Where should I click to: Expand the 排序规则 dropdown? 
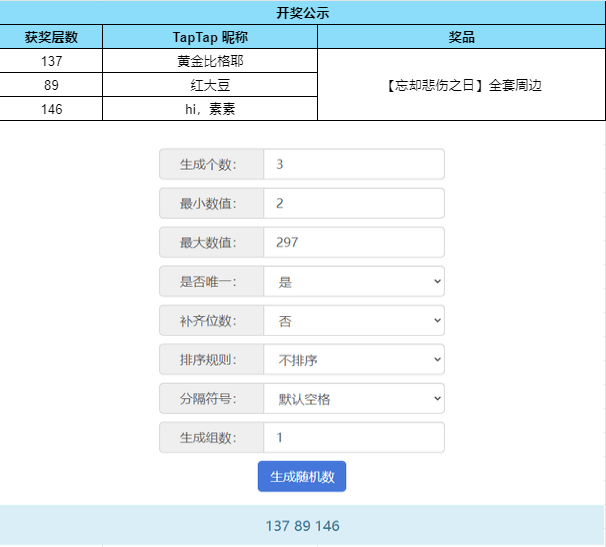[x=354, y=360]
